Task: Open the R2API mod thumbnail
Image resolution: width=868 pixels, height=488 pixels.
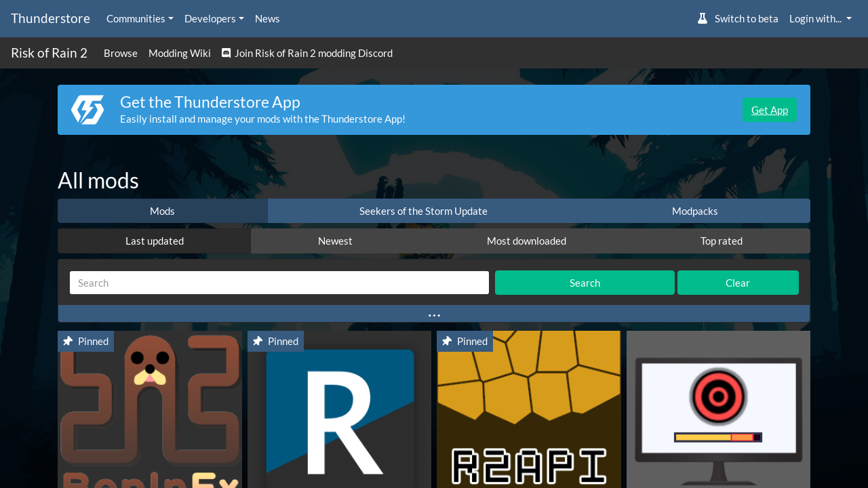Action: (x=529, y=409)
